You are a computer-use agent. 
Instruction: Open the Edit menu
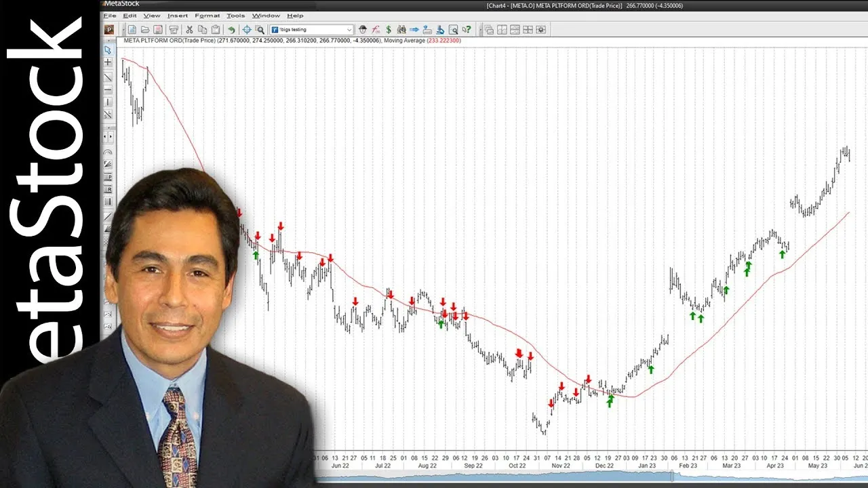[130, 16]
